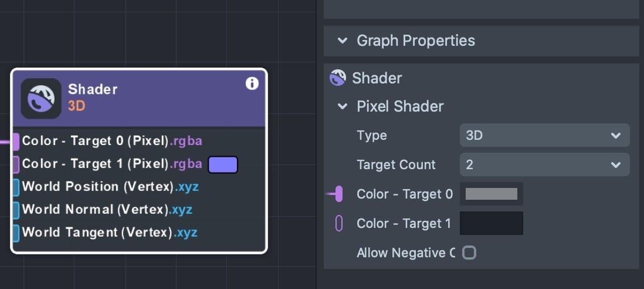
Task: Click the node's Color - Target 0 input port
Action: pyautogui.click(x=16, y=142)
